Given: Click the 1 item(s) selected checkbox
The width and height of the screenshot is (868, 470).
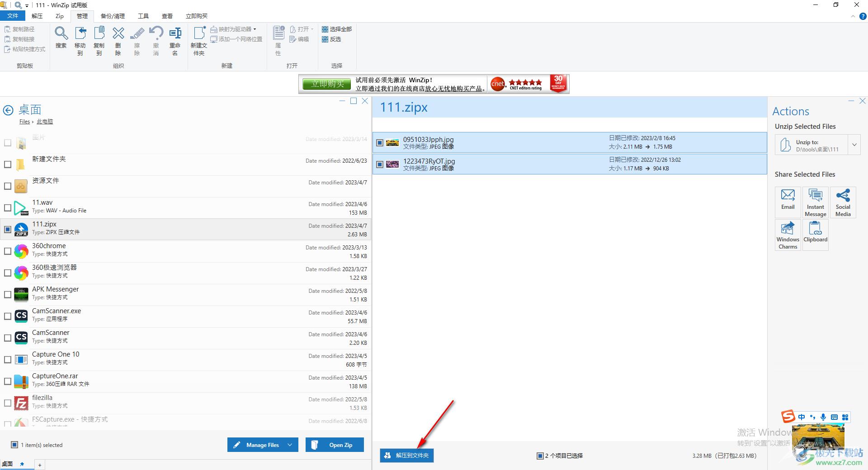Looking at the screenshot, I should pyautogui.click(x=14, y=445).
